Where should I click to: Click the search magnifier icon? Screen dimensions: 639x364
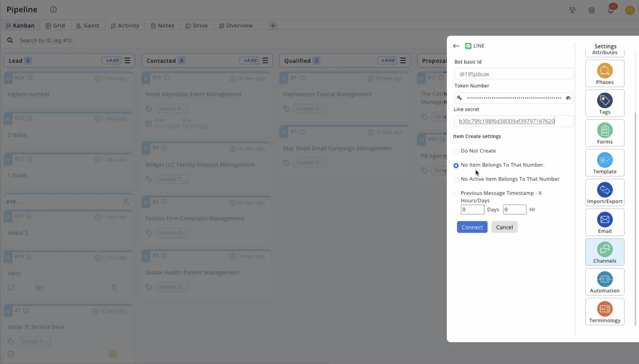click(x=10, y=40)
